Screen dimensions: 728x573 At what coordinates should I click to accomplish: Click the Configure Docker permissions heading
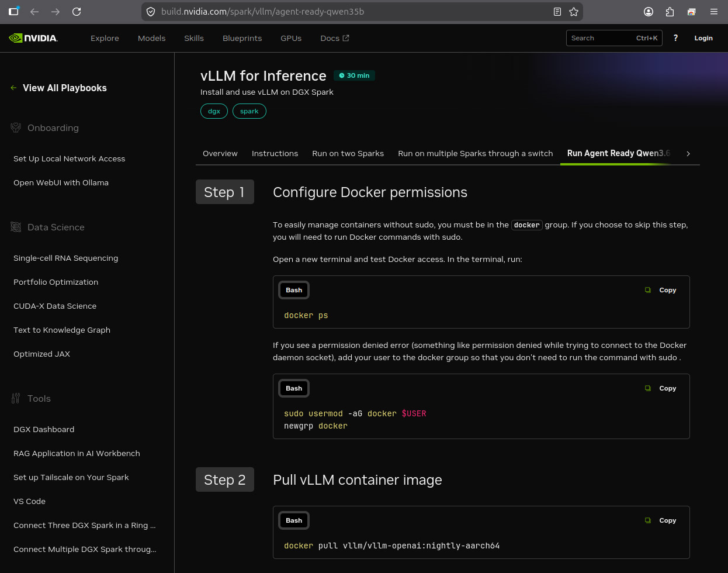(370, 192)
